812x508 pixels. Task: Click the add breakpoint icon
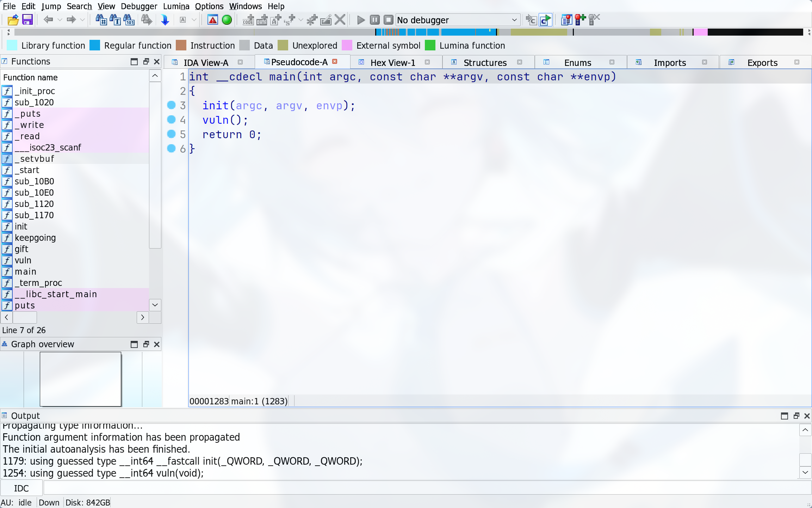point(580,20)
